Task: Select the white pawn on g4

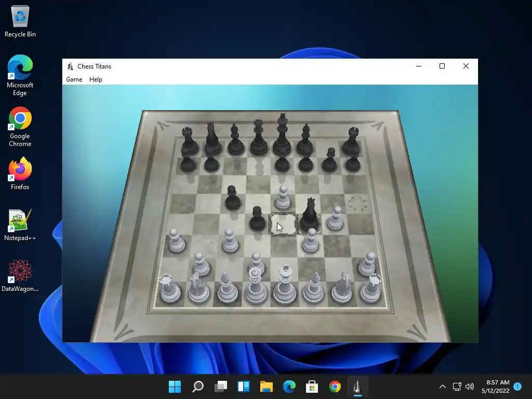Action: pyautogui.click(x=335, y=219)
